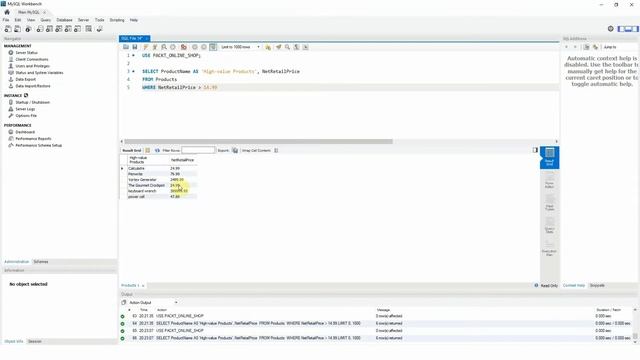Click the new SQL tab toolbar icon
640x360 pixels.
click(x=8, y=29)
